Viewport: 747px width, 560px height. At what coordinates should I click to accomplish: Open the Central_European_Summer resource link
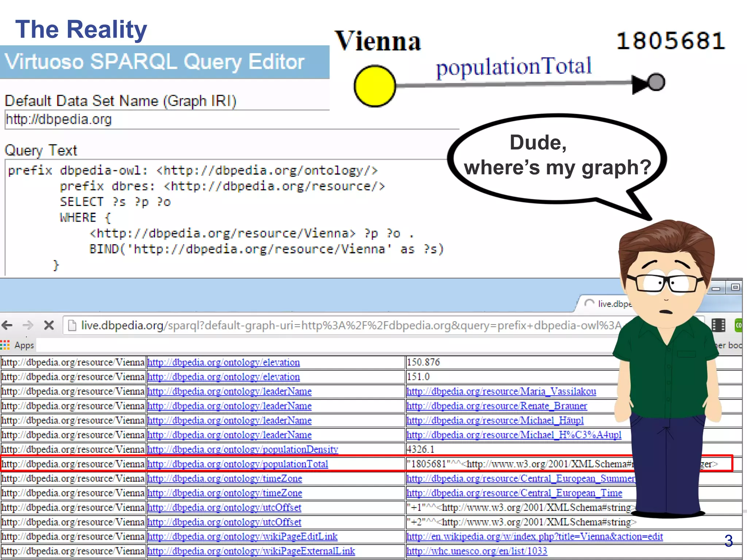pos(521,479)
